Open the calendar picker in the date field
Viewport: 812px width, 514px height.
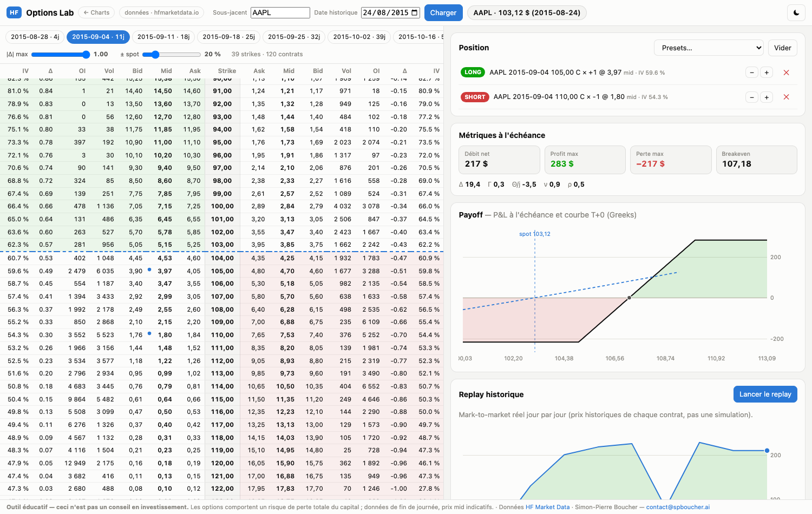click(415, 12)
